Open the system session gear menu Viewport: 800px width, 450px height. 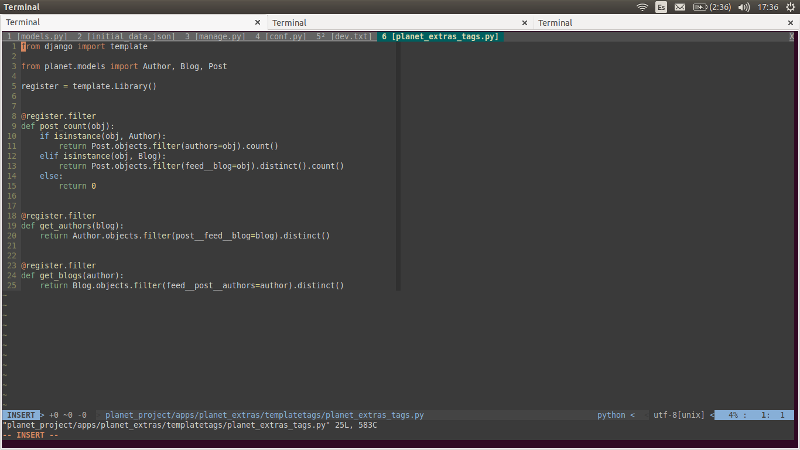(790, 7)
